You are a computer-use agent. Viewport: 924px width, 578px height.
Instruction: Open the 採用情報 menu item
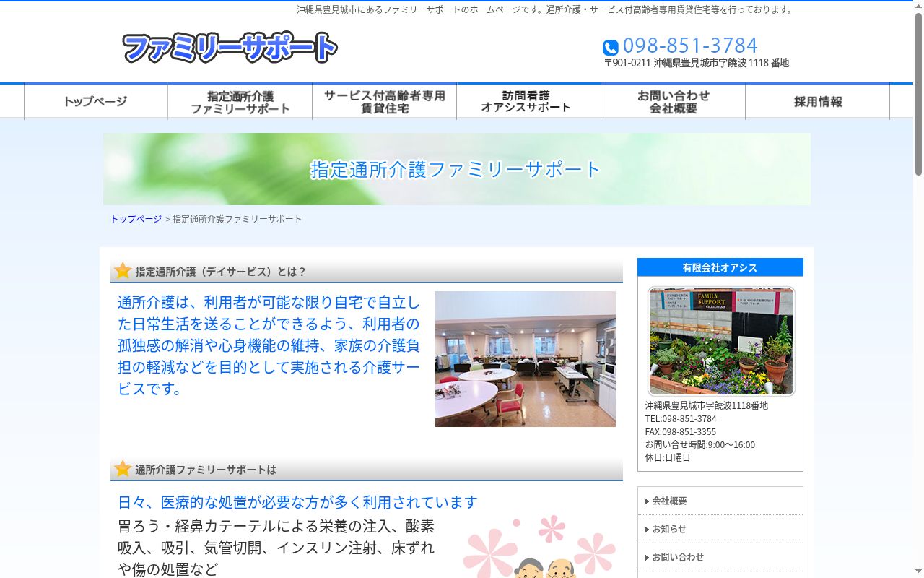pos(818,101)
